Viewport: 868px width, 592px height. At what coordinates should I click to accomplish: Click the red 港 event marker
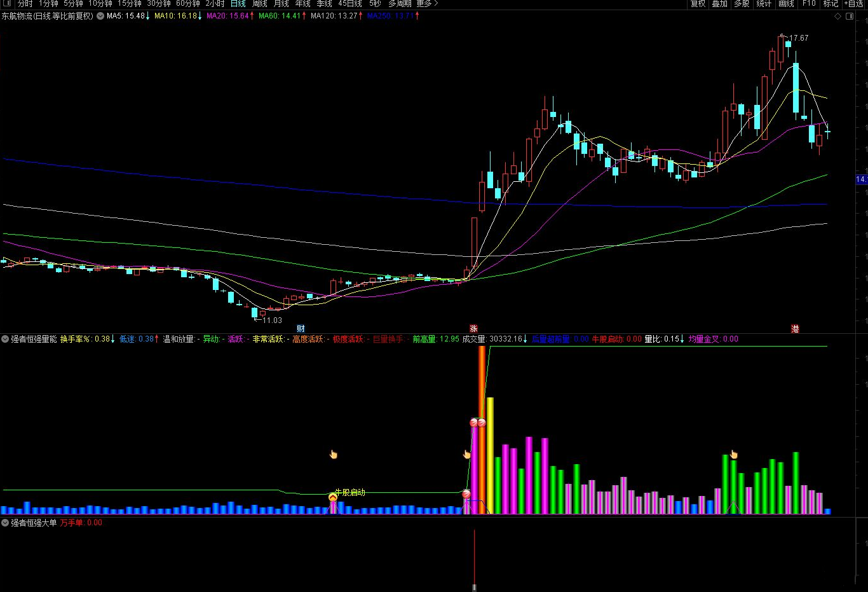click(795, 329)
